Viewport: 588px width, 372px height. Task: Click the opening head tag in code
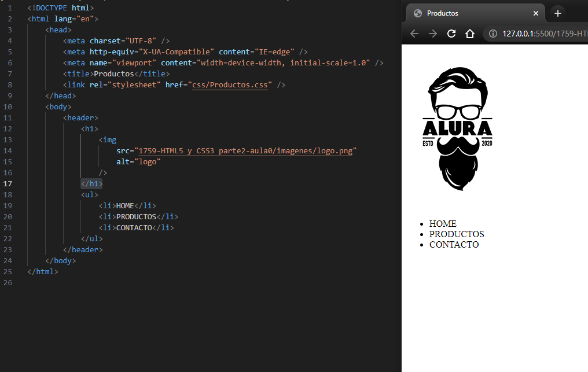pyautogui.click(x=58, y=30)
